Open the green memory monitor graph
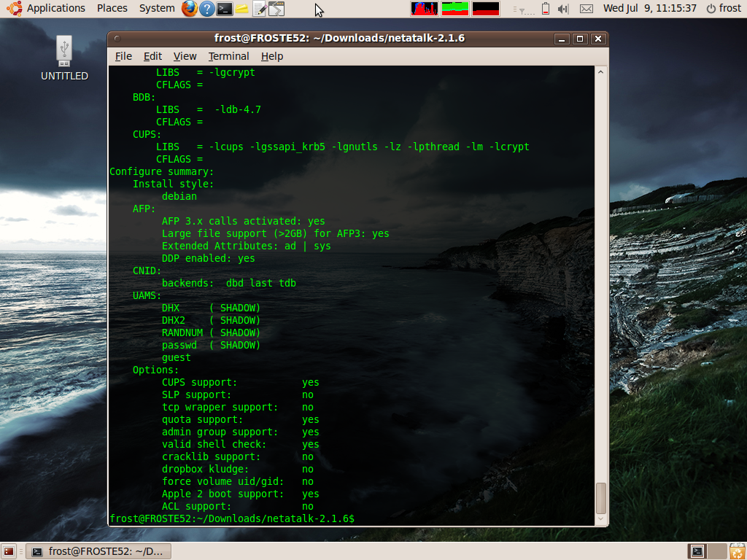This screenshot has width=747, height=560. (x=455, y=9)
